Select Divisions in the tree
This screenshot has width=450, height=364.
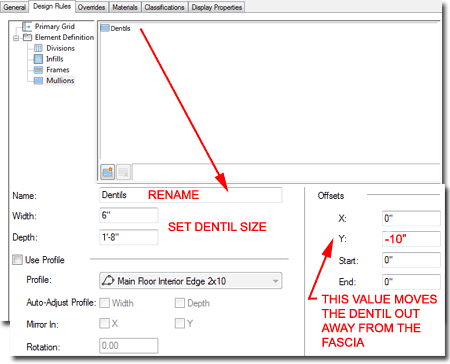(60, 48)
